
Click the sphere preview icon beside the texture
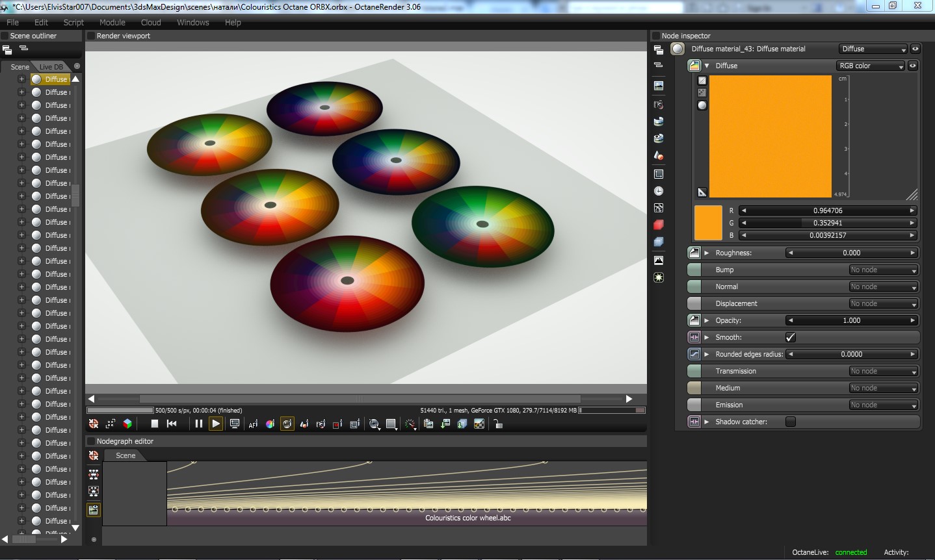click(x=702, y=105)
